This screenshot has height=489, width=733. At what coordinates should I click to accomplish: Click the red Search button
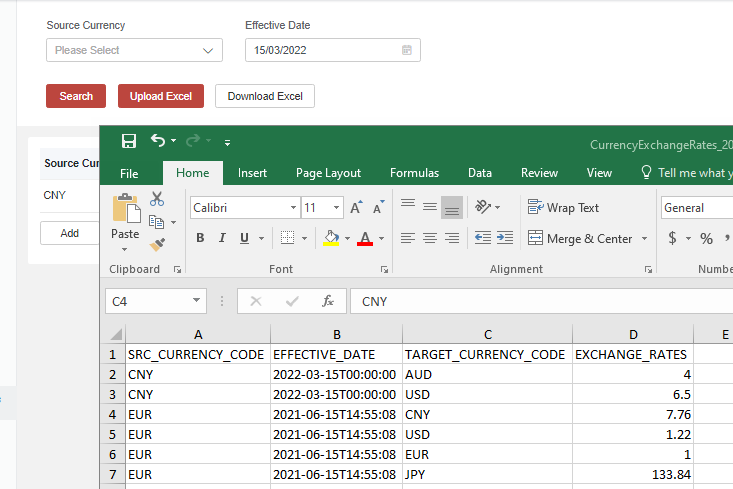(x=76, y=96)
